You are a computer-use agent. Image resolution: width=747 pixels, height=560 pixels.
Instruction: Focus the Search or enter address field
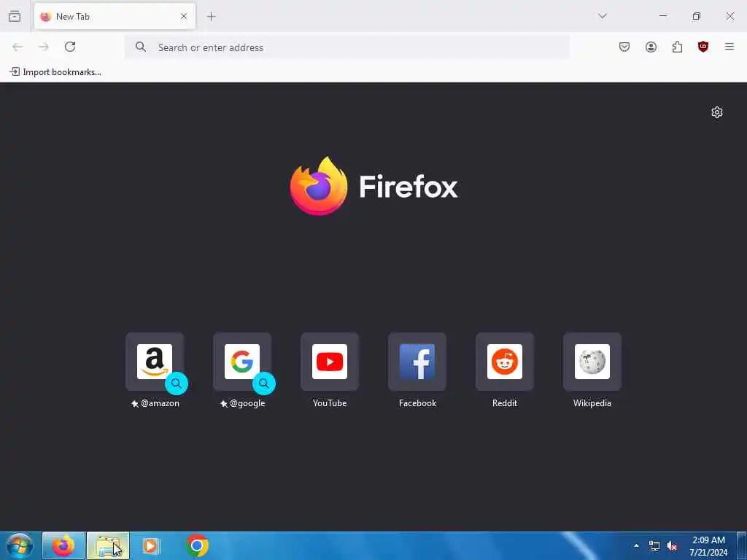[347, 47]
